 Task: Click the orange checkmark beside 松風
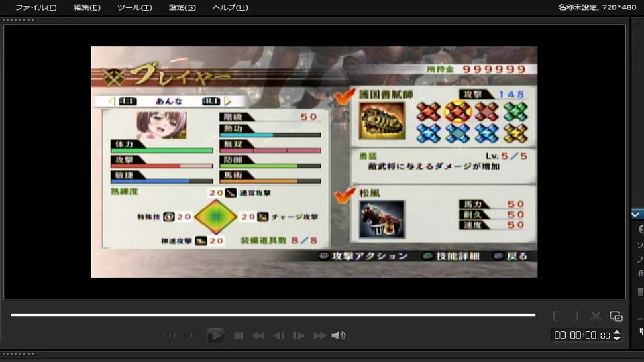(344, 195)
